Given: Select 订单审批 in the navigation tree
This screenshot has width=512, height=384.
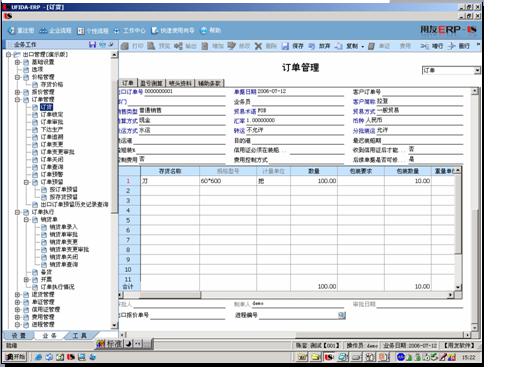Looking at the screenshot, I should tap(52, 122).
